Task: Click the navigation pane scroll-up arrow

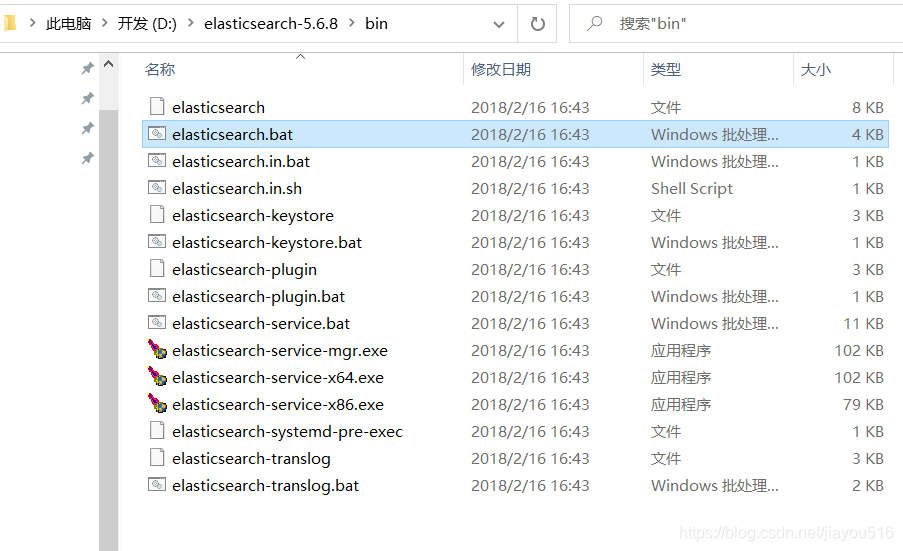Action: (x=108, y=64)
